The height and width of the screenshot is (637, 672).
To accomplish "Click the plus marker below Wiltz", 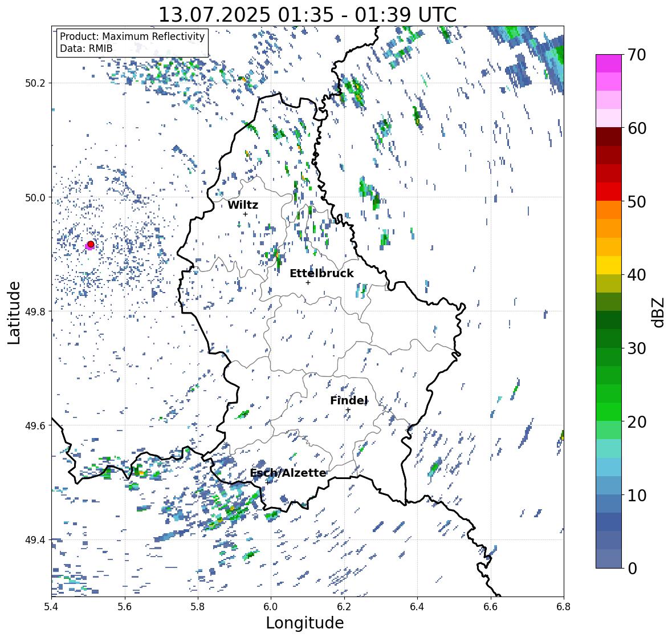I will (x=245, y=214).
